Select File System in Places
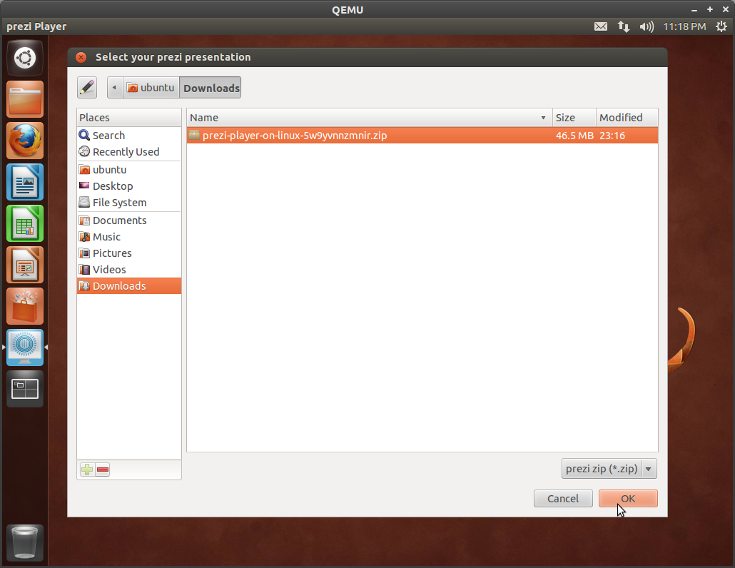Screen dimensions: 735x568 pos(129,202)
